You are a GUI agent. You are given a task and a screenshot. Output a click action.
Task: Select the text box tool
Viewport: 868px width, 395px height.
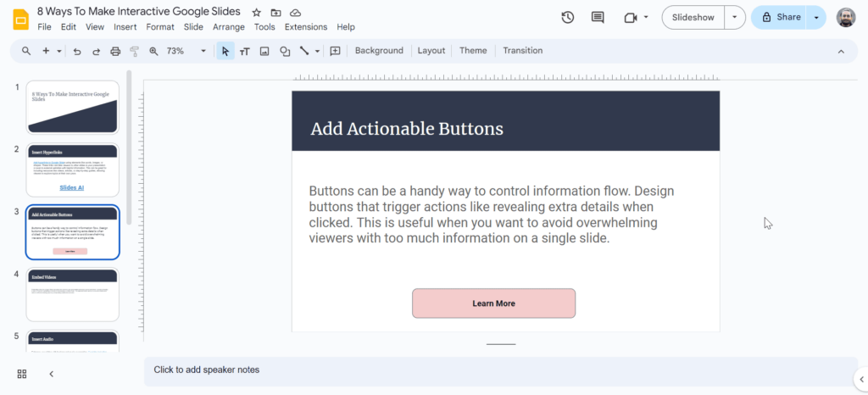(245, 51)
